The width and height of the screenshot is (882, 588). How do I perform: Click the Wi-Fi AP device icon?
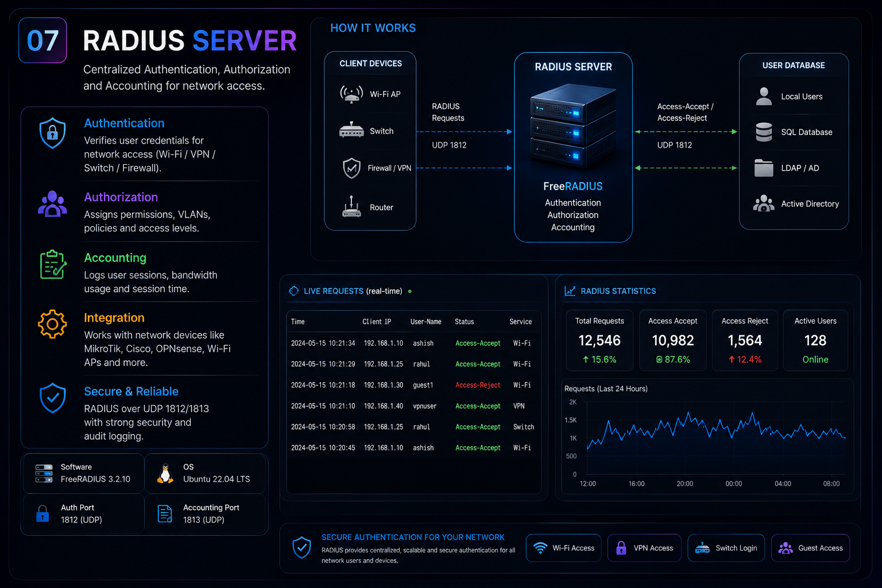pyautogui.click(x=351, y=94)
